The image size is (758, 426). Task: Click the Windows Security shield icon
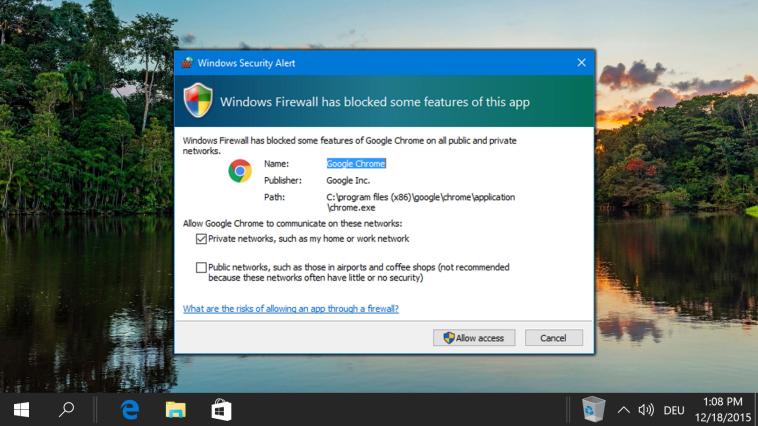click(198, 101)
